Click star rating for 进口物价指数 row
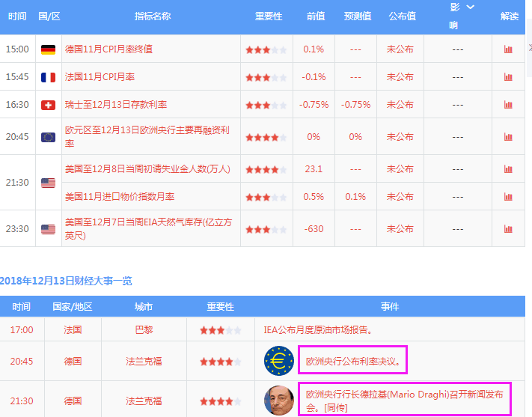 (266, 198)
